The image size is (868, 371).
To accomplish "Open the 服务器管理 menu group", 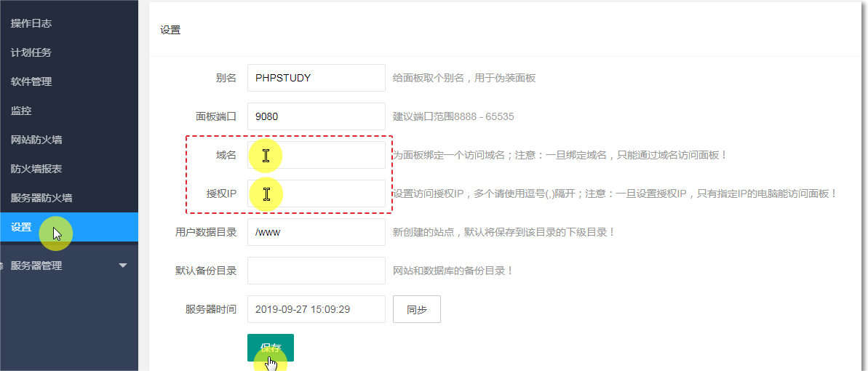I will (68, 266).
